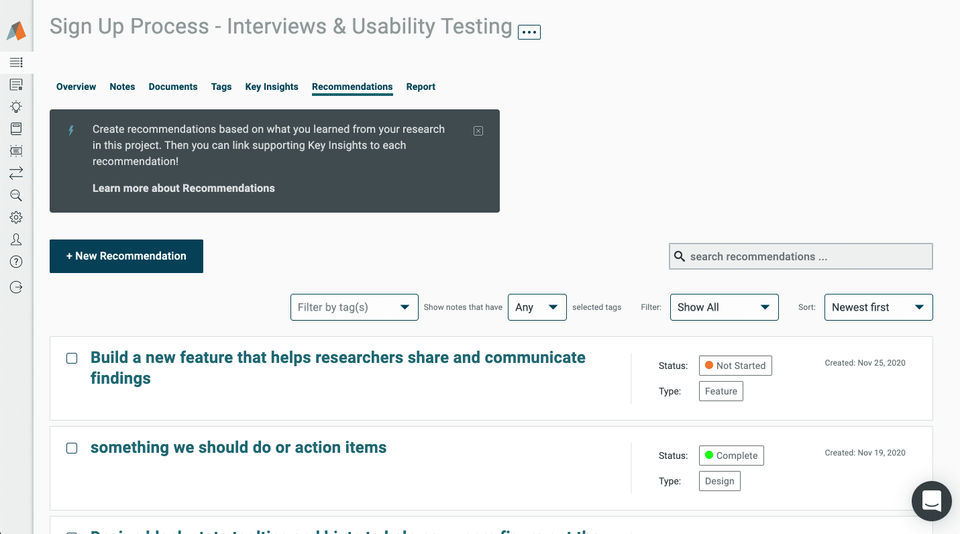
Task: Open the Filter by tag(s) dropdown
Action: (354, 307)
